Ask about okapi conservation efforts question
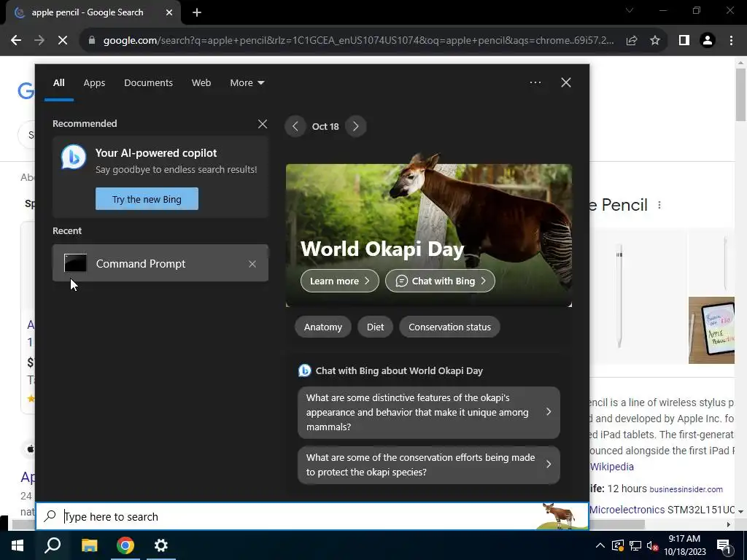Image resolution: width=747 pixels, height=560 pixels. coord(429,464)
